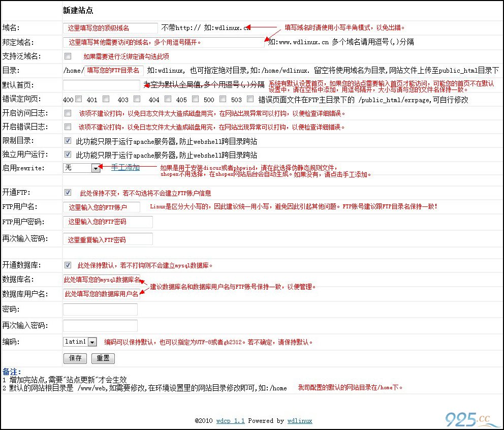
Task: Select the FTP 再次输入密码 confirm password field
Action: [108, 239]
